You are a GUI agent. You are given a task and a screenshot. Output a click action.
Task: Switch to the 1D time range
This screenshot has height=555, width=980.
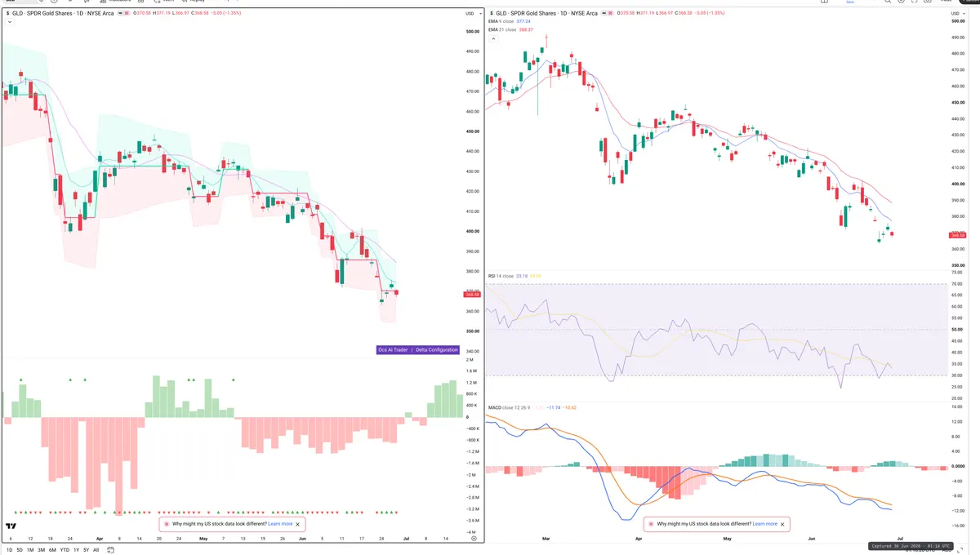(x=9, y=550)
